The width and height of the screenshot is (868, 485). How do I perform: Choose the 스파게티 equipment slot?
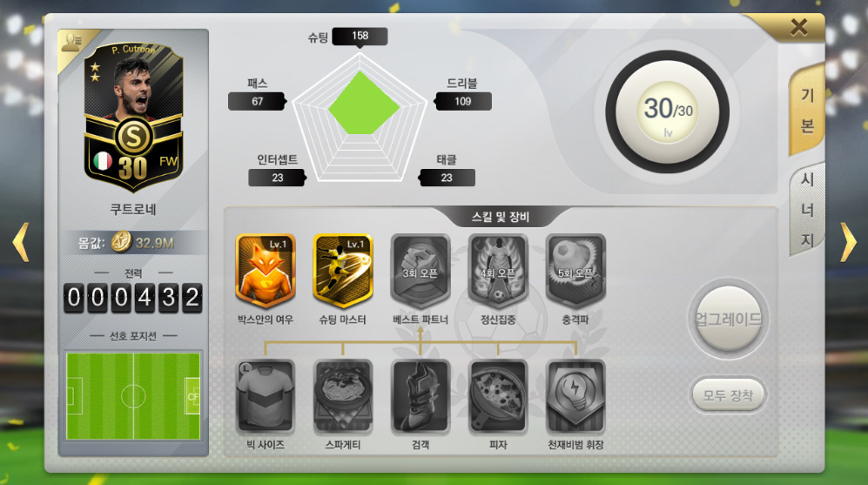pyautogui.click(x=343, y=396)
